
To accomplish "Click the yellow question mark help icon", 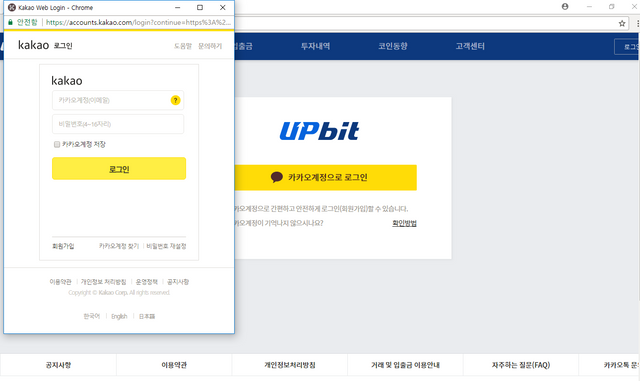I will 176,100.
